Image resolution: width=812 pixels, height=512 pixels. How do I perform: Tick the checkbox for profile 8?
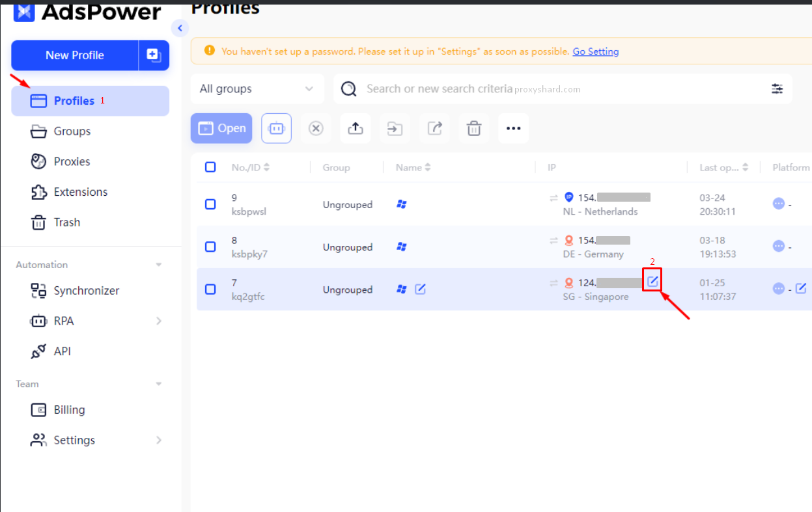coord(210,247)
